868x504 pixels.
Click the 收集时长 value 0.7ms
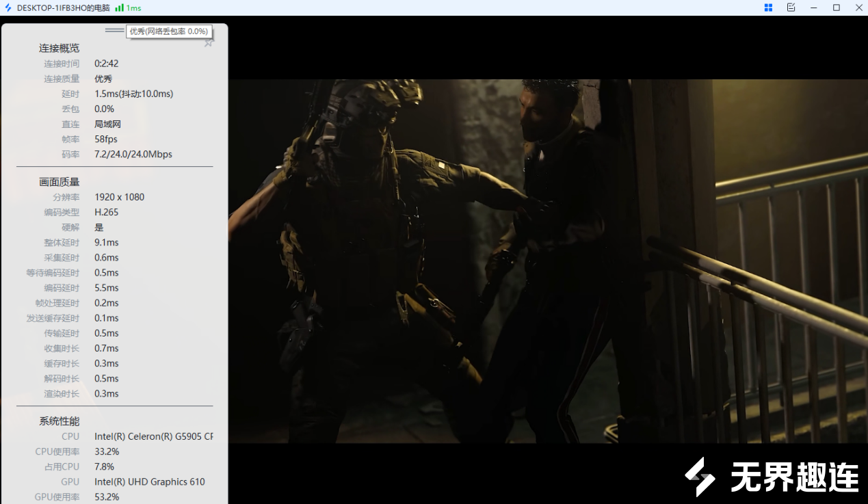[107, 348]
